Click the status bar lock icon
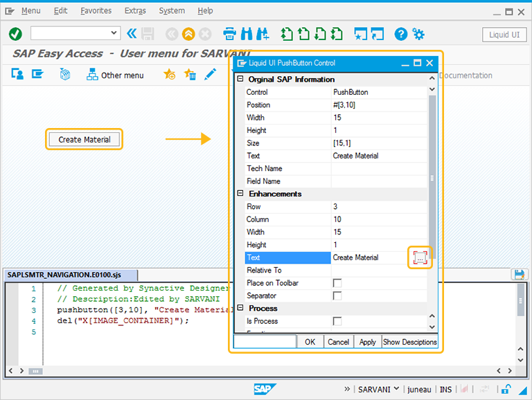532x400 pixels. 506,389
